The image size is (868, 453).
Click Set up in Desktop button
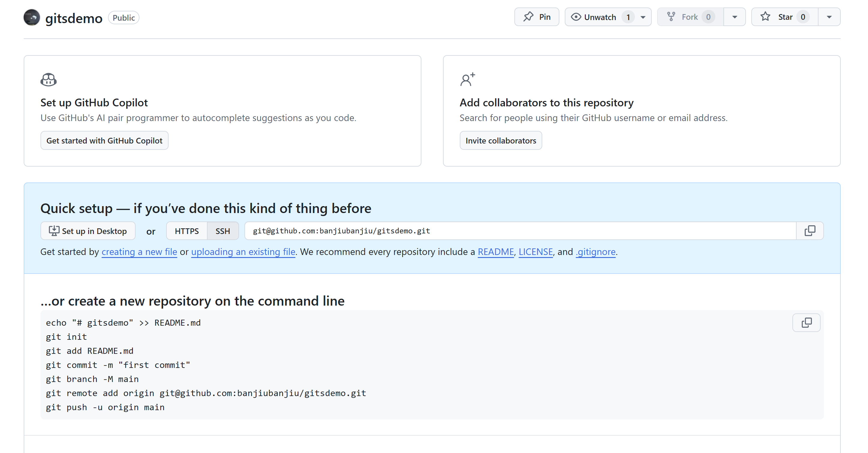tap(88, 231)
